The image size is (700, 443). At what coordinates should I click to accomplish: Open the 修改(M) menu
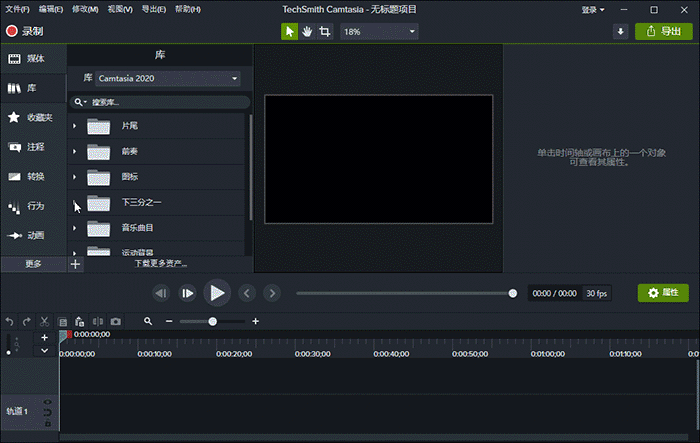[85, 9]
